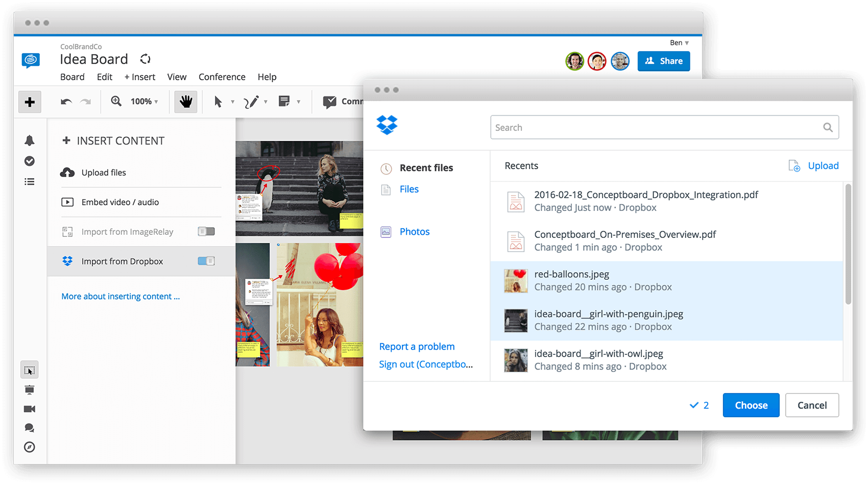The height and width of the screenshot is (484, 868).
Task: Open the Edit menu
Action: pos(105,77)
